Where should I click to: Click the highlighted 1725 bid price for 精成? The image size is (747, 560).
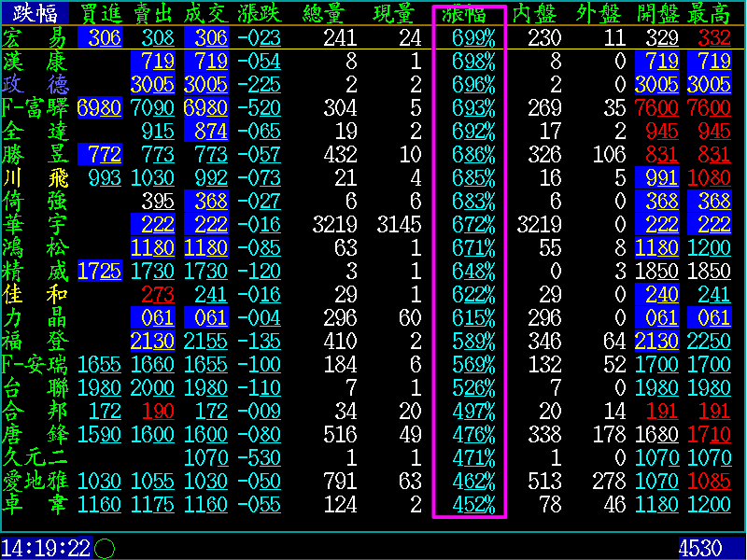point(101,271)
